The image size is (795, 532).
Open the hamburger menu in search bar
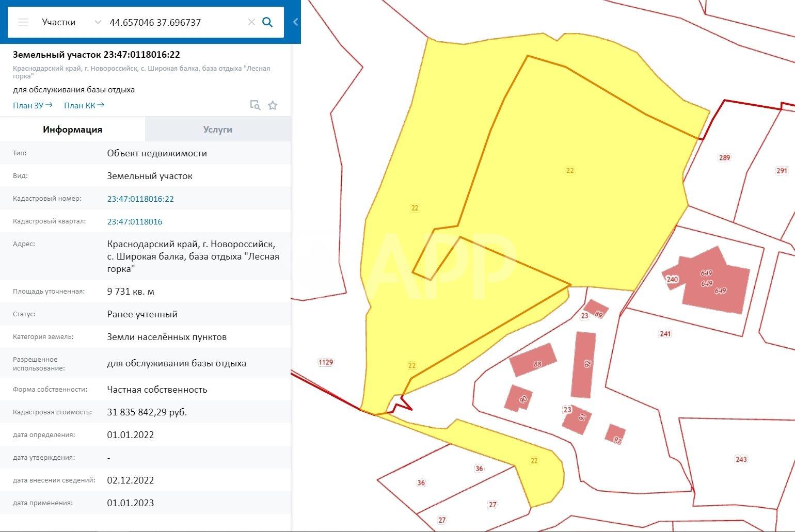tap(23, 22)
